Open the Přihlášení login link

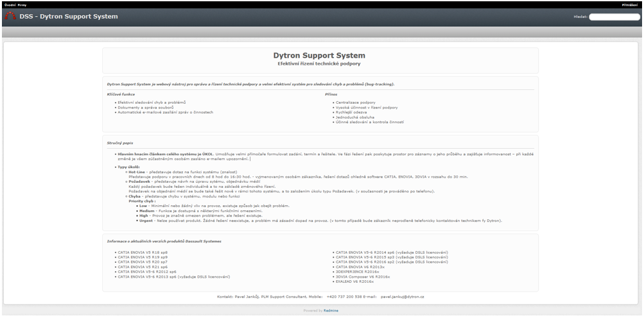pos(630,5)
